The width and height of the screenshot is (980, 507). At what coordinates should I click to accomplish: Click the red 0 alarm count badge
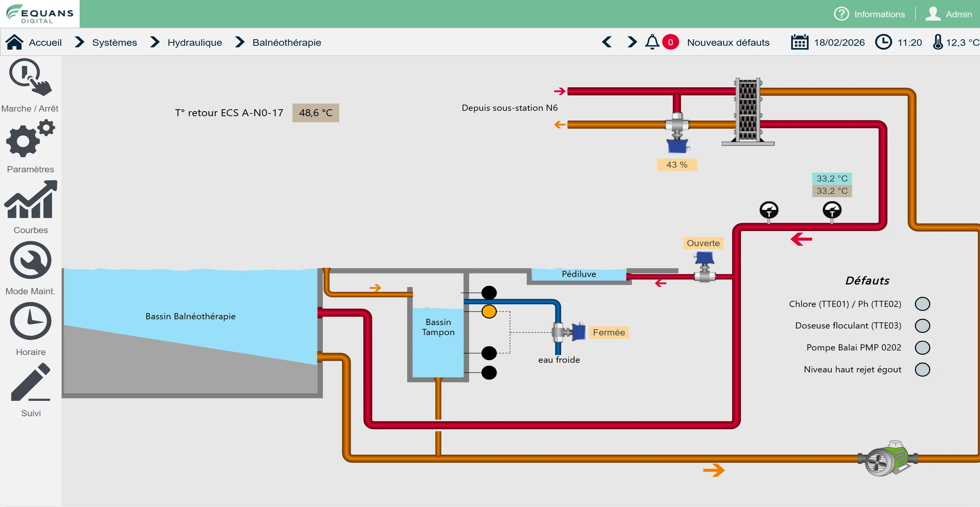[x=671, y=42]
